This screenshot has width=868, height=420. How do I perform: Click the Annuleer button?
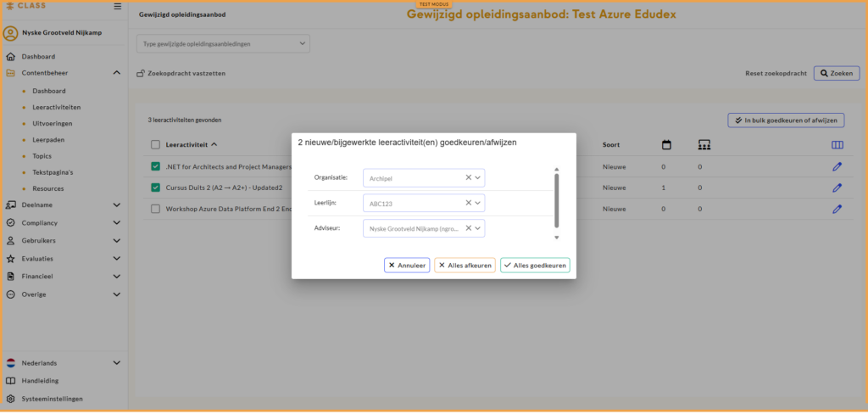tap(407, 266)
